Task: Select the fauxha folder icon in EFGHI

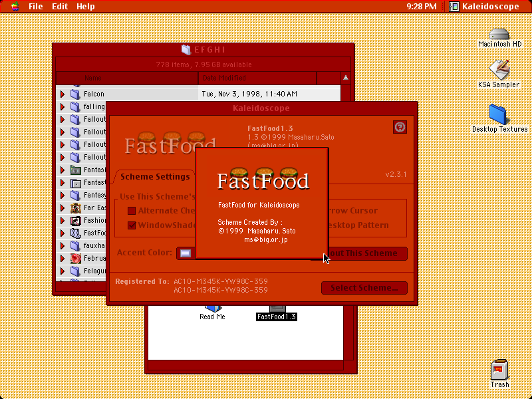Action: 75,245
